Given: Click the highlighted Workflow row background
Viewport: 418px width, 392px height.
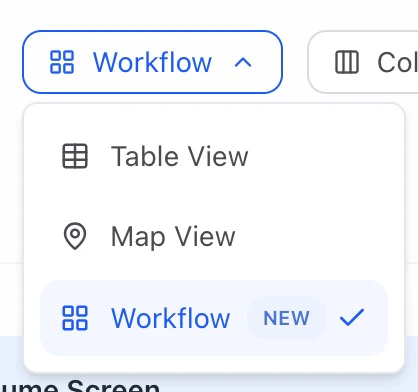Looking at the screenshot, I should point(214,318).
